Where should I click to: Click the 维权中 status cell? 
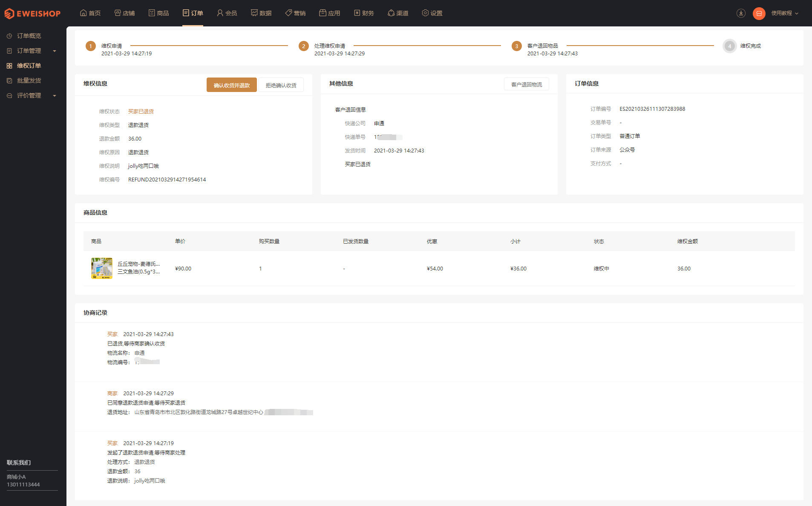(x=602, y=269)
